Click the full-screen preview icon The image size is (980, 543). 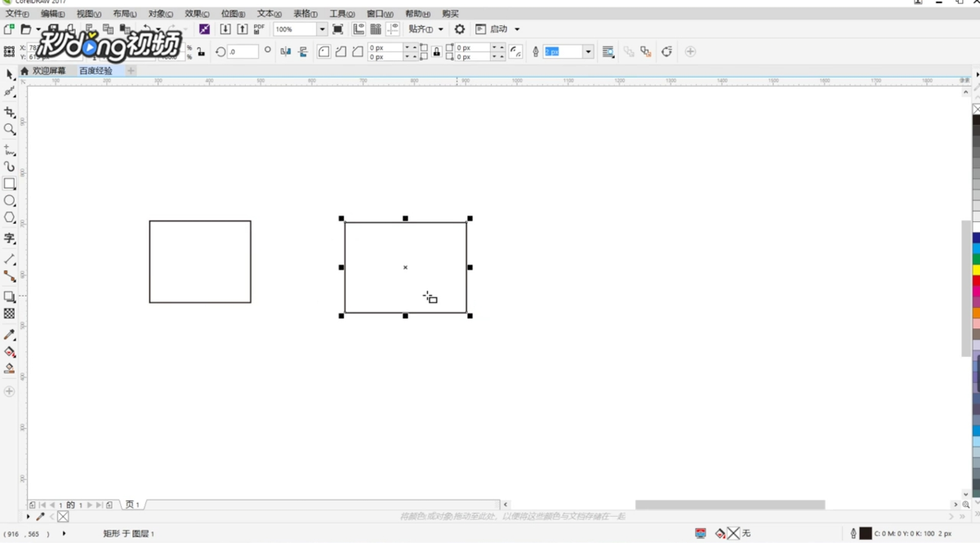click(337, 29)
